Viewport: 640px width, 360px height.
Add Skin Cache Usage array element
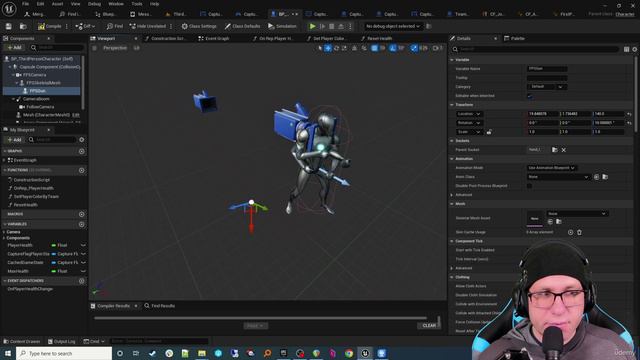coord(570,232)
